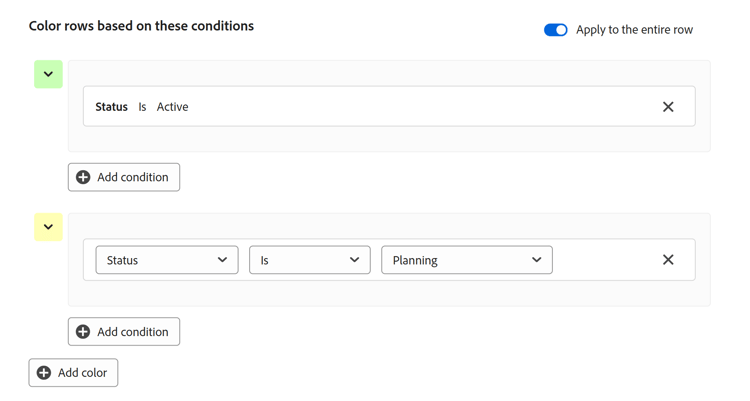Screen dimensions: 750x401
Task: Click chevron arrow in the Status dropdown
Action: [222, 260]
